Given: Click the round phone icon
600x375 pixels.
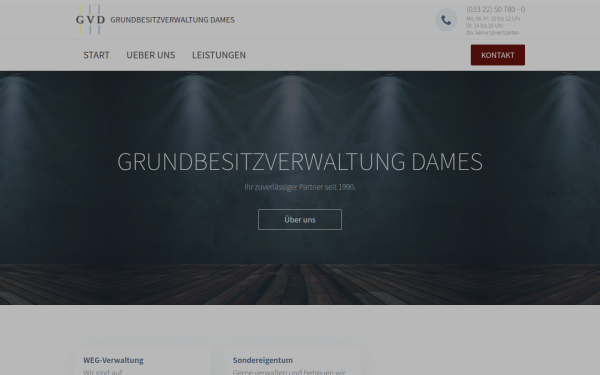Looking at the screenshot, I should click(446, 20).
